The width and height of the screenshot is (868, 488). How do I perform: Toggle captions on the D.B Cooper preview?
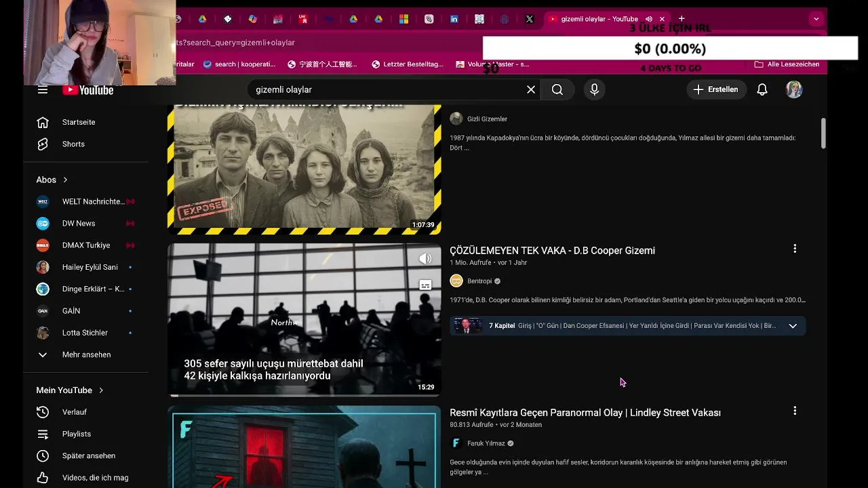pyautogui.click(x=425, y=285)
